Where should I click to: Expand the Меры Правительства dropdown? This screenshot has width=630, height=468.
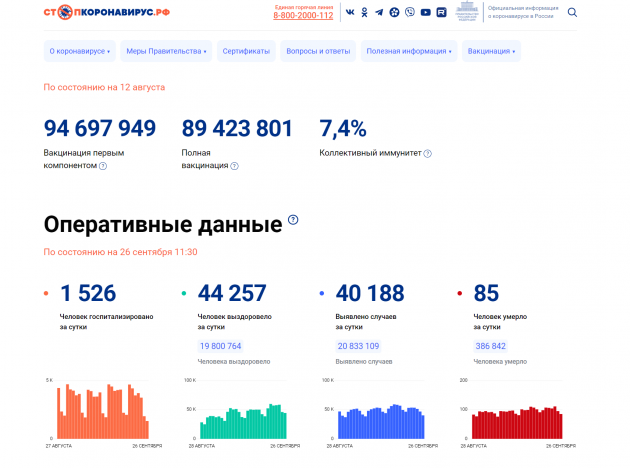[x=166, y=51]
